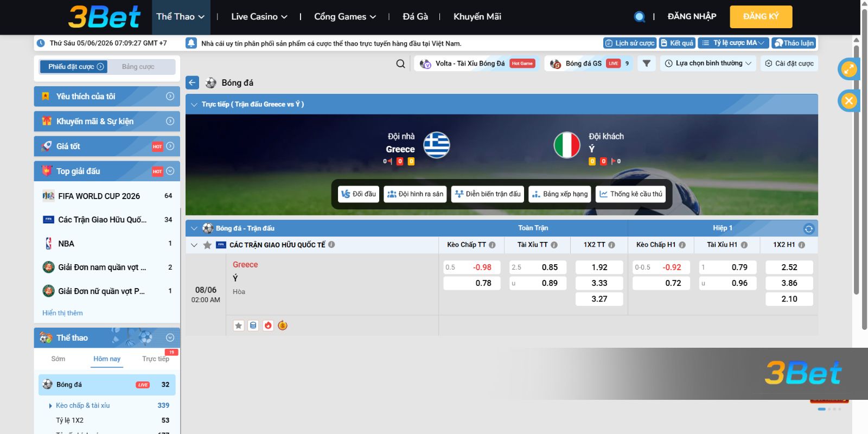Show info for Kèo Chấp H1

(682, 245)
